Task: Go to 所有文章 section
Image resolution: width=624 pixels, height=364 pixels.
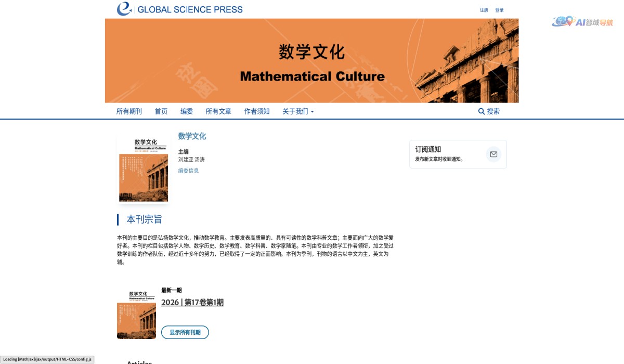Action: coord(218,111)
